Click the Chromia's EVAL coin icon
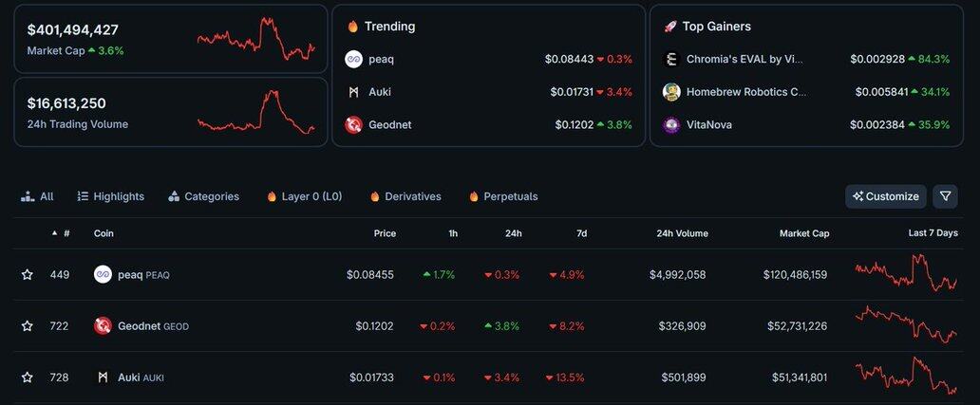980x405 pixels. [x=671, y=59]
